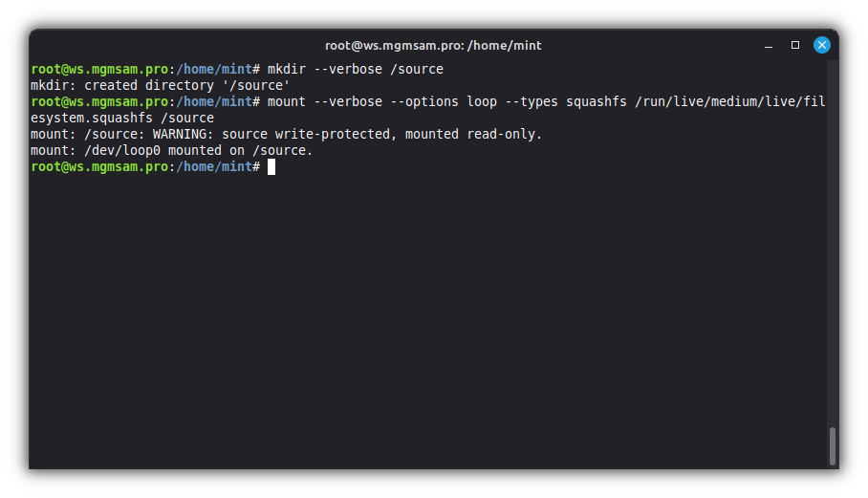Click the word 'squashfs' after --types

(597, 101)
